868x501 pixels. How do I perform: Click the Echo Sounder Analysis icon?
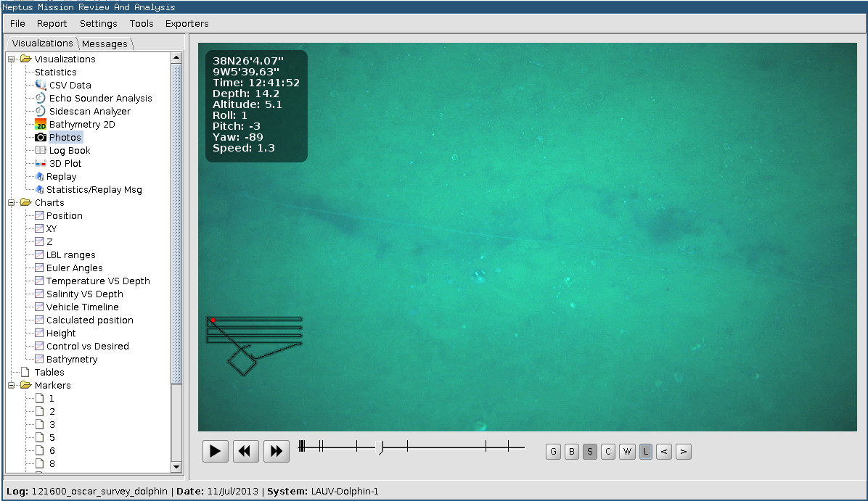point(41,98)
